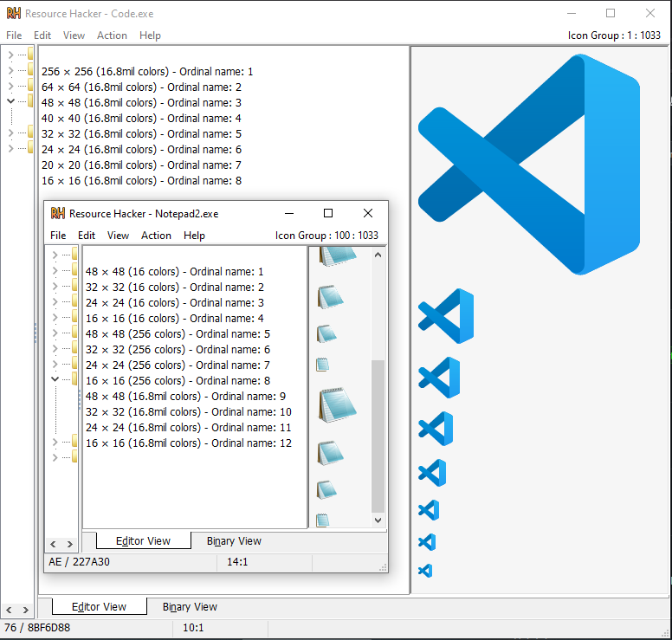Maximize the Notepad2.exe Resource Hacker window

point(328,213)
